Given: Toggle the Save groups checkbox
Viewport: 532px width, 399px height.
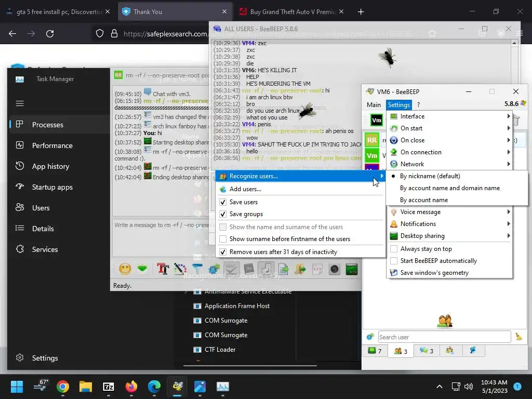Looking at the screenshot, I should 222,214.
